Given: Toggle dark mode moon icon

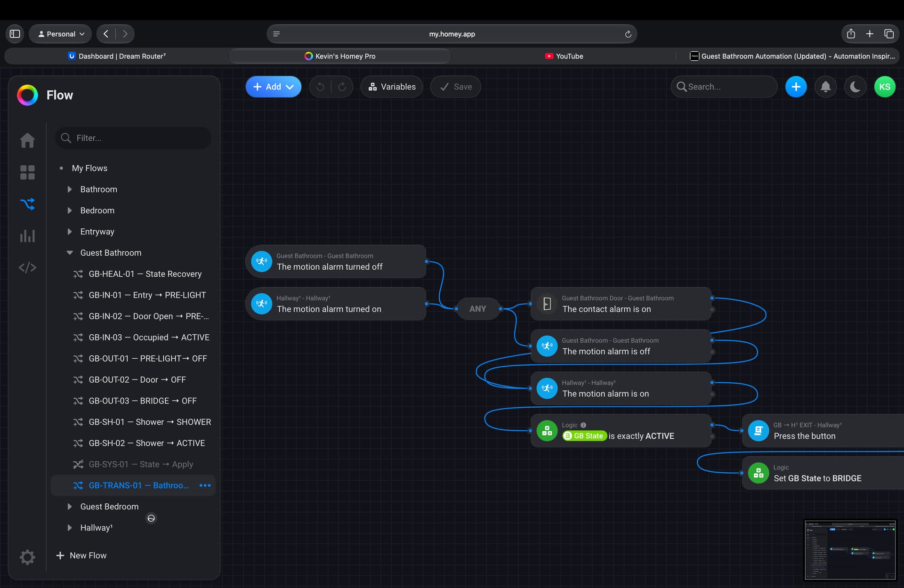Looking at the screenshot, I should tap(855, 87).
